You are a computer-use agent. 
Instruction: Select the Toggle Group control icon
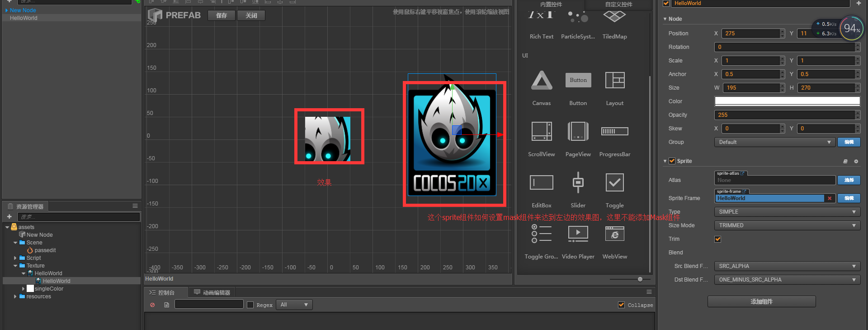542,234
